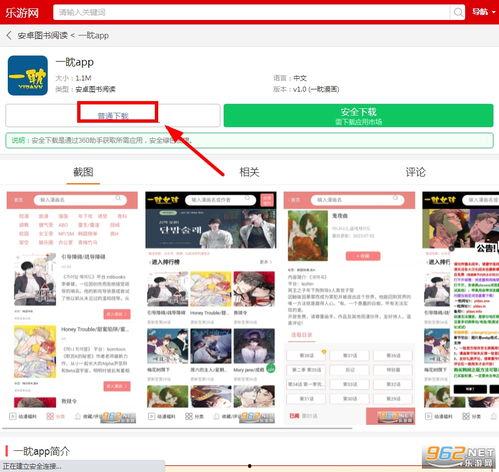
Task: Focus the keyword search input field
Action: tap(251, 12)
